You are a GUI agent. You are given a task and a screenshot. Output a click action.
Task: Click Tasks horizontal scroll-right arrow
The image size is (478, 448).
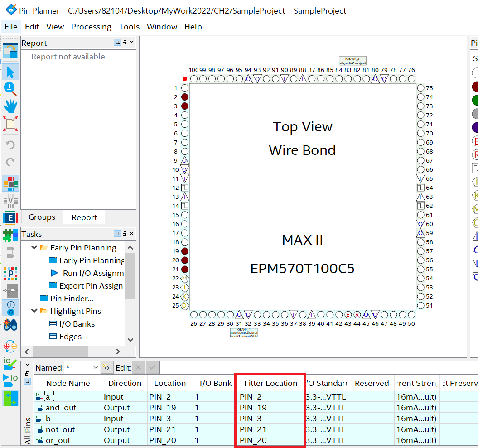[118, 352]
